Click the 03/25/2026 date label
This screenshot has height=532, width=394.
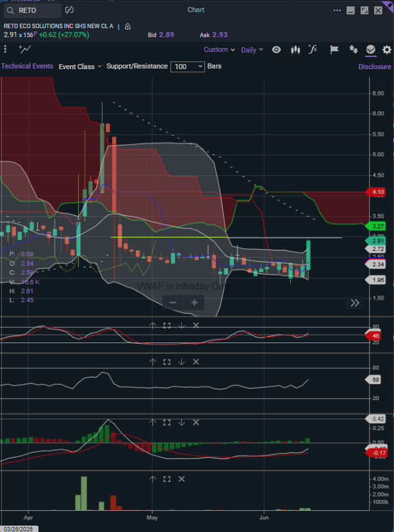tap(19, 529)
